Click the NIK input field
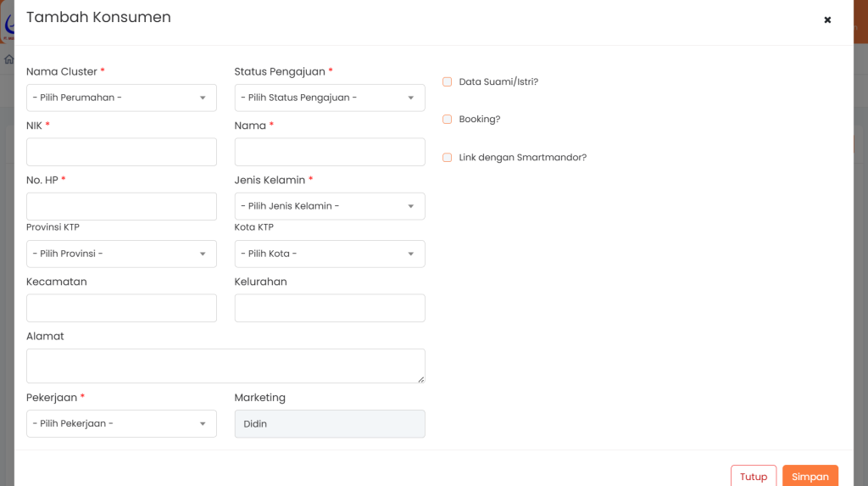The height and width of the screenshot is (486, 868). click(x=121, y=152)
